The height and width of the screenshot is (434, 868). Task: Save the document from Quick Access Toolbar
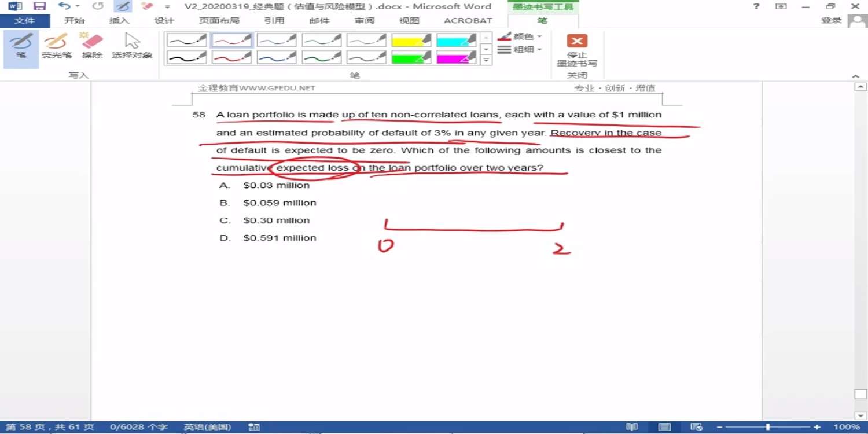(39, 6)
